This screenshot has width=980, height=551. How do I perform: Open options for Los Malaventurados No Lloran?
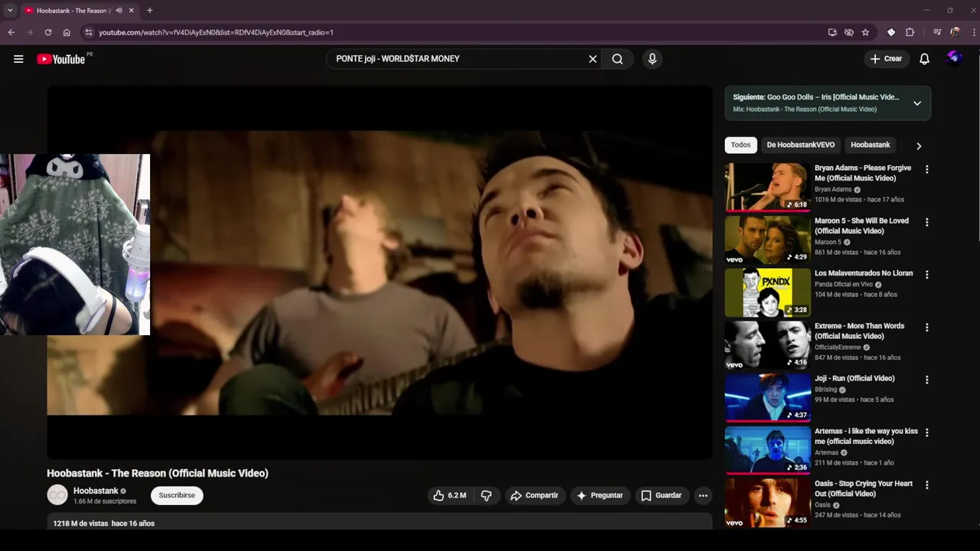926,274
